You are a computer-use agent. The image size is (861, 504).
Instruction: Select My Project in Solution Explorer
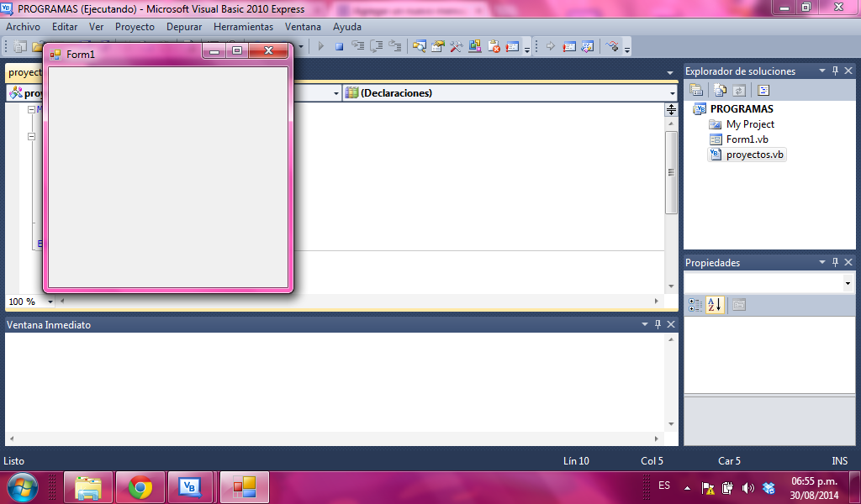click(750, 124)
